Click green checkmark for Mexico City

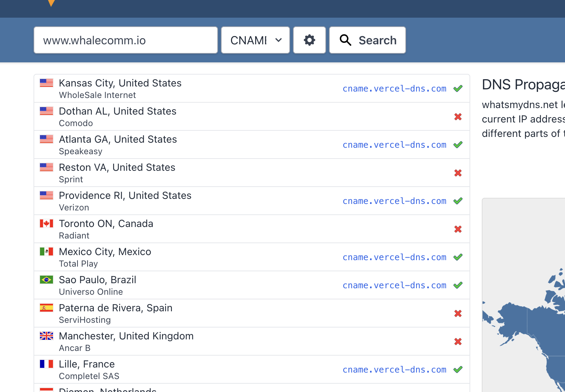(458, 257)
